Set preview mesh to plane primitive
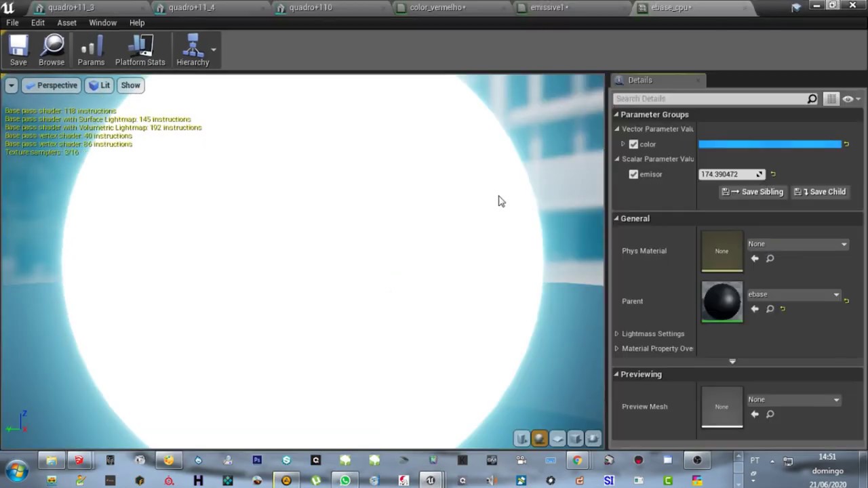The height and width of the screenshot is (488, 868). (557, 439)
